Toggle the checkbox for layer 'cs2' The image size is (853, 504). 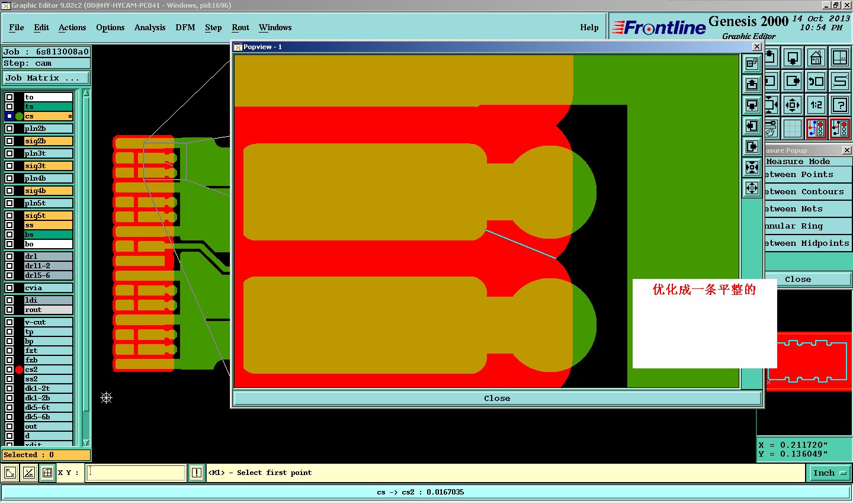[x=9, y=370]
